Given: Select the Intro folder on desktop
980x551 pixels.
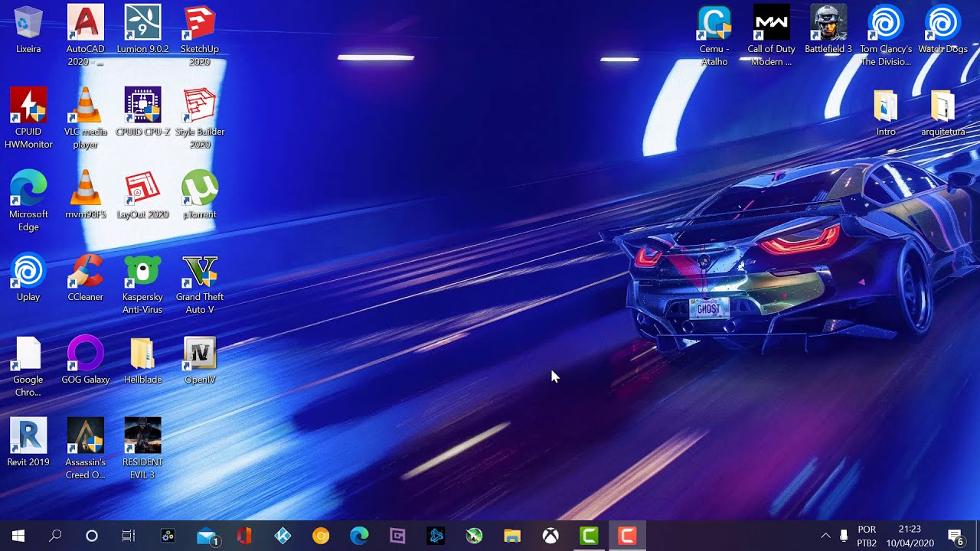Looking at the screenshot, I should point(886,112).
